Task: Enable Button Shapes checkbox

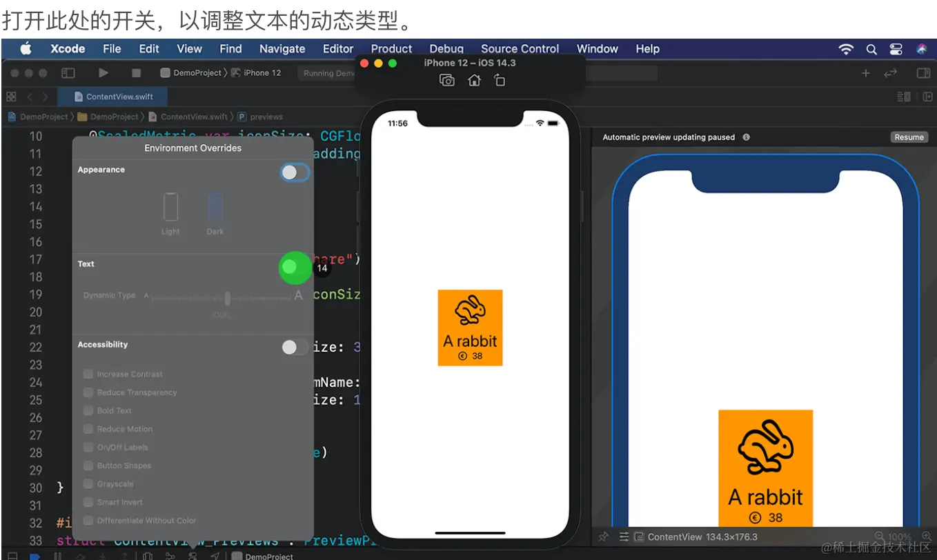Action: [x=88, y=466]
